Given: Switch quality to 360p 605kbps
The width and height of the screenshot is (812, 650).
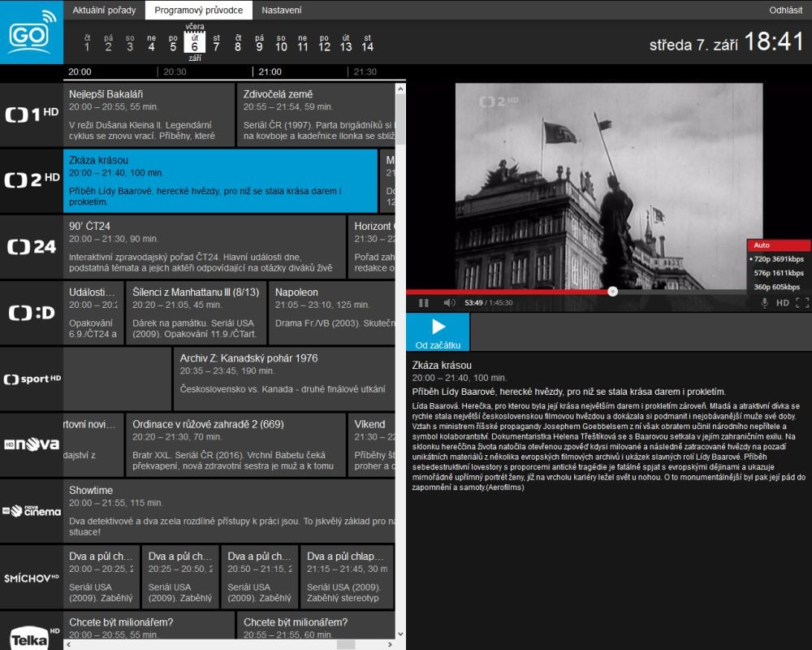Looking at the screenshot, I should tap(778, 287).
